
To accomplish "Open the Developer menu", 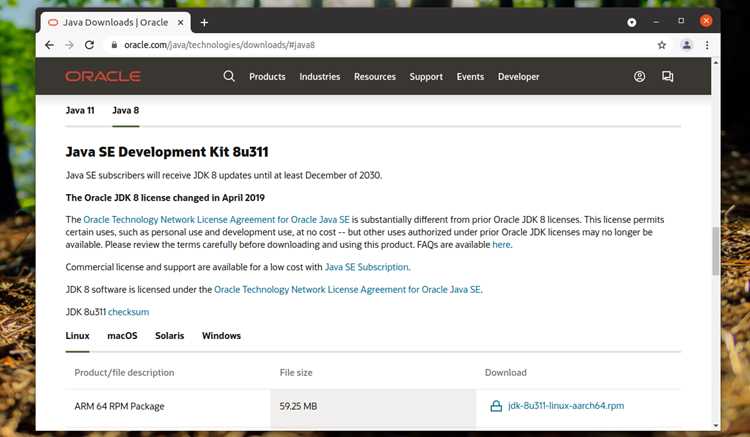I will [x=518, y=76].
